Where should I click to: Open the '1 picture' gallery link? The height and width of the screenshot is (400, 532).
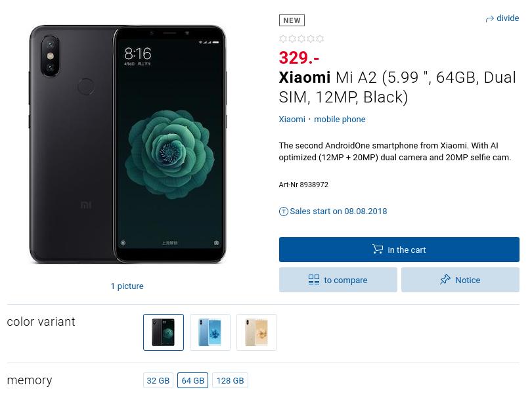[x=127, y=286]
